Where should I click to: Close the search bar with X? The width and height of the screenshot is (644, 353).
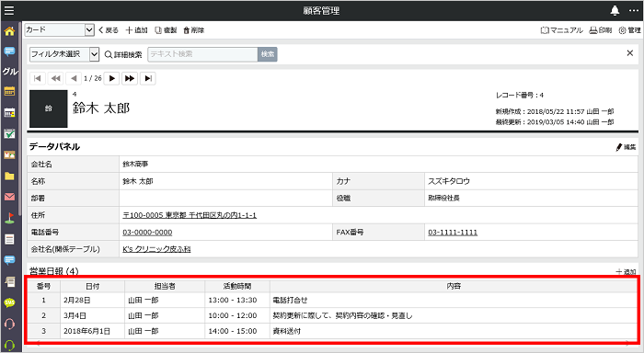click(629, 53)
